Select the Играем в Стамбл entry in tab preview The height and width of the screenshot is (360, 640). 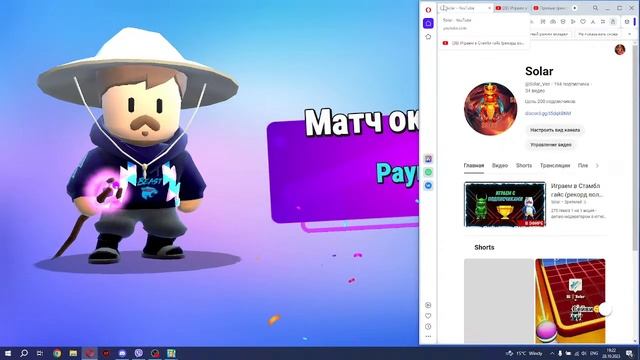(484, 43)
